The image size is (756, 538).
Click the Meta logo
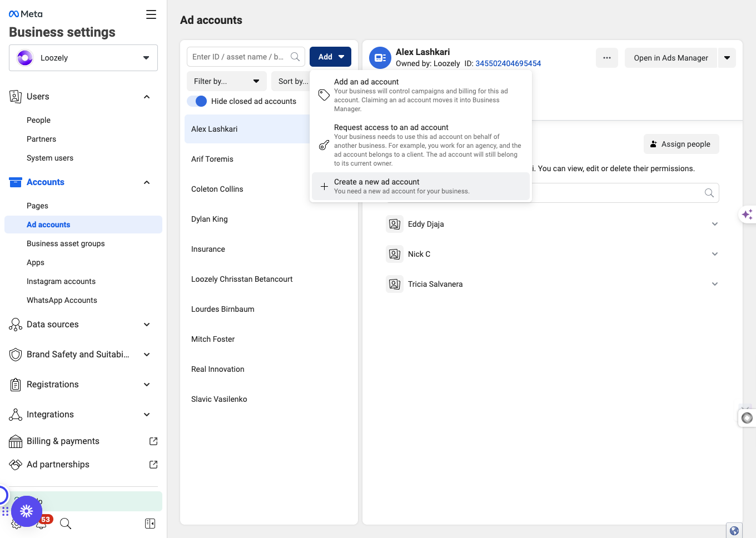coord(26,14)
